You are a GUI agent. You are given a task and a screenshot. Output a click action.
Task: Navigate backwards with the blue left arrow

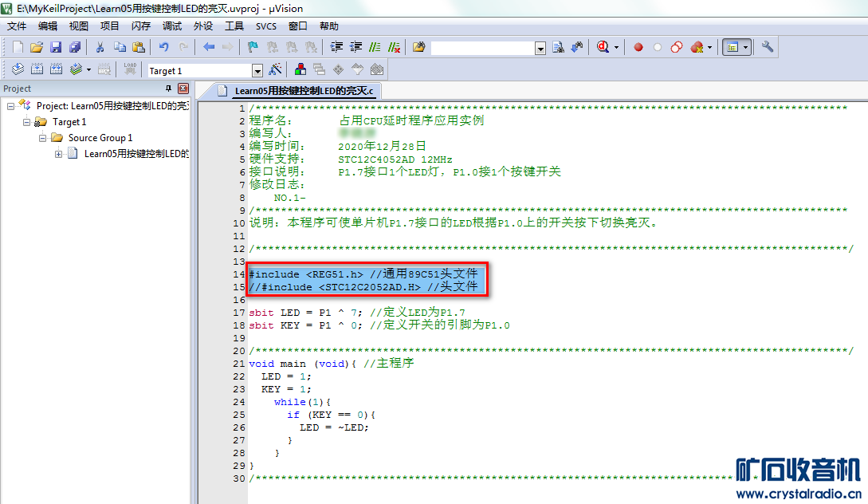click(x=209, y=48)
